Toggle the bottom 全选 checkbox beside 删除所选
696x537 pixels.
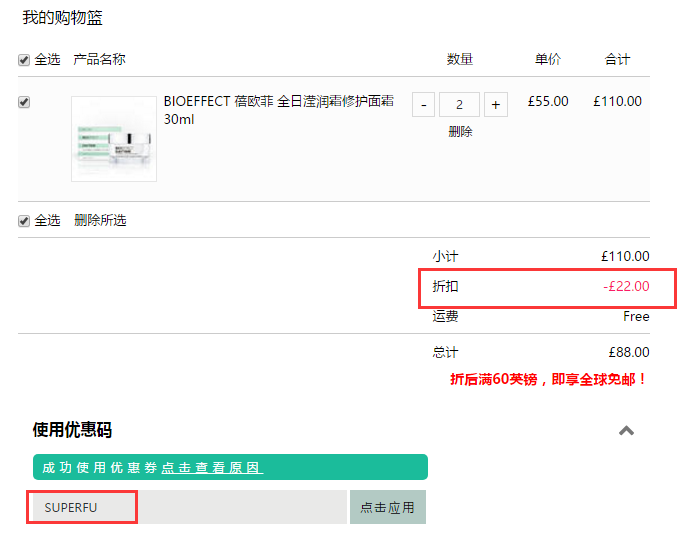click(24, 221)
